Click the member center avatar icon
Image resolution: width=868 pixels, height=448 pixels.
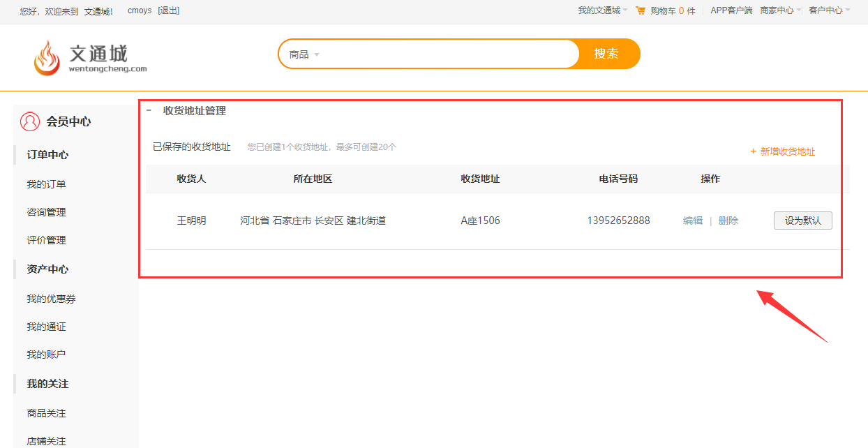30,121
